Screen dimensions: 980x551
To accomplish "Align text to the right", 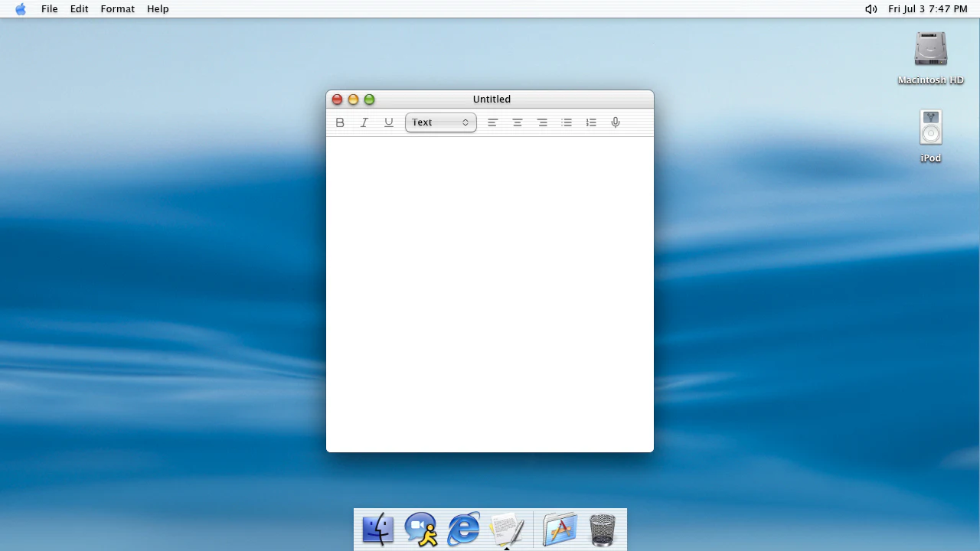I will click(x=542, y=122).
